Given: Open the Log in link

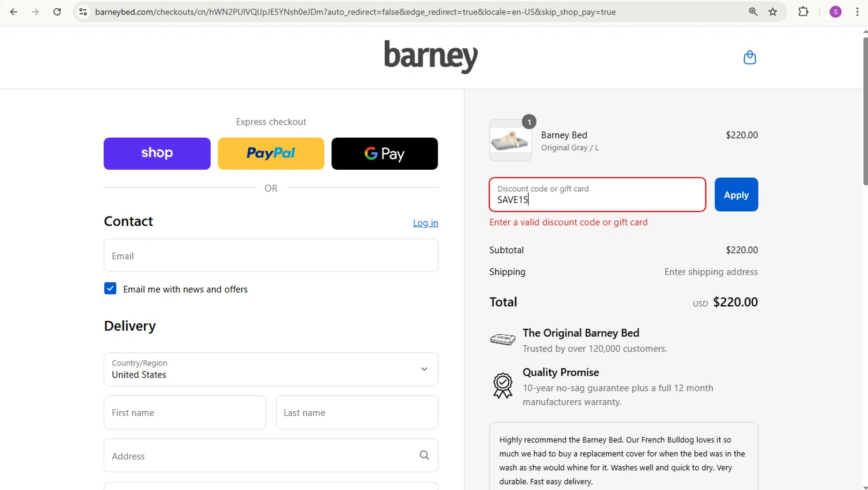Looking at the screenshot, I should (425, 223).
